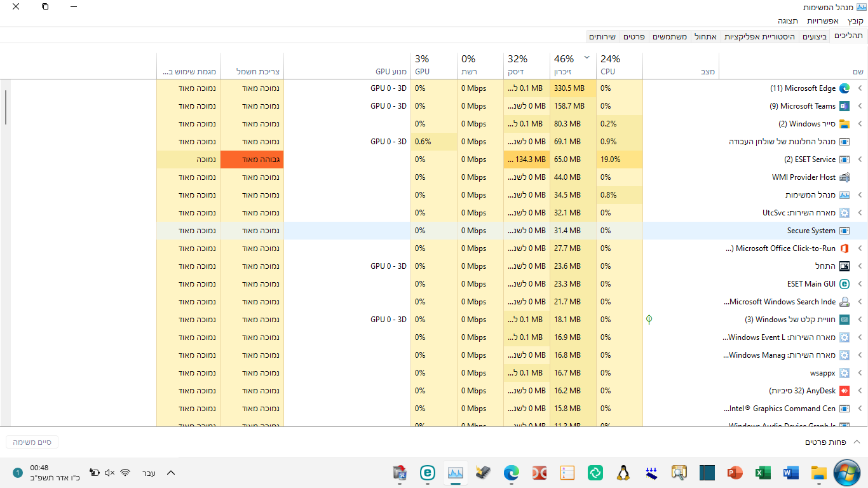This screenshot has height=488, width=868.
Task: Click the wsappx gear icon
Action: click(844, 373)
